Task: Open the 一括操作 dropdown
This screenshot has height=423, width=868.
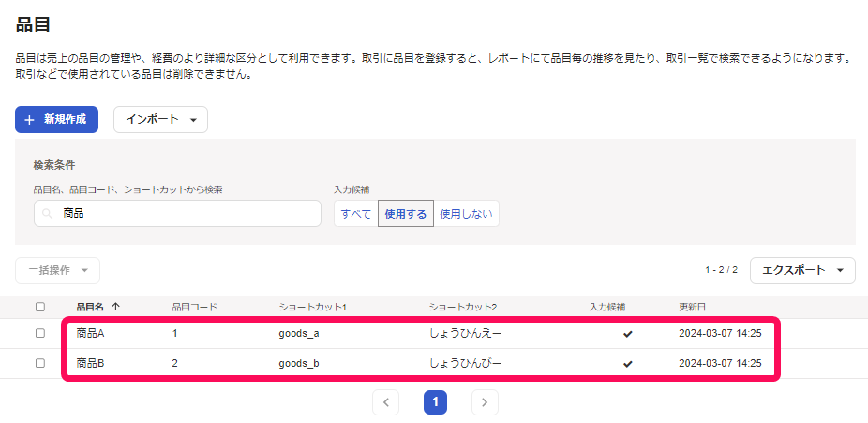Action: click(57, 271)
